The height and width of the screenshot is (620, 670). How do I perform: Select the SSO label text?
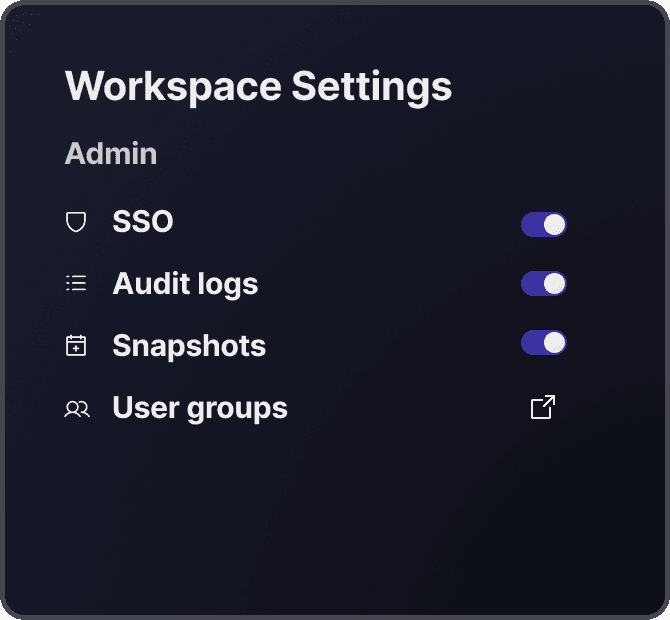(x=143, y=221)
